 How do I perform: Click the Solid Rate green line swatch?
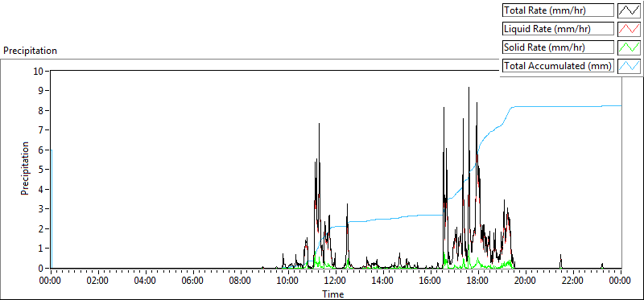pyautogui.click(x=630, y=47)
